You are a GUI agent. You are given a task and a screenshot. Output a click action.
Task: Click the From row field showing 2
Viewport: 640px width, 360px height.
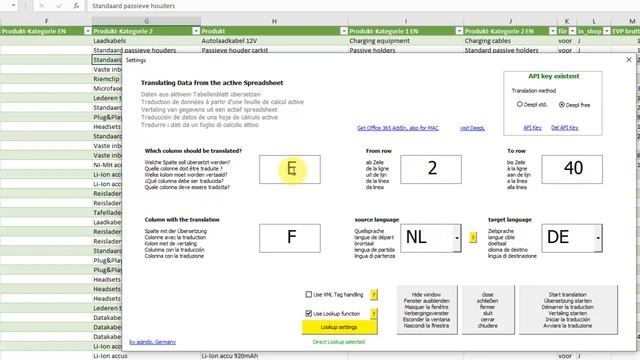point(431,169)
